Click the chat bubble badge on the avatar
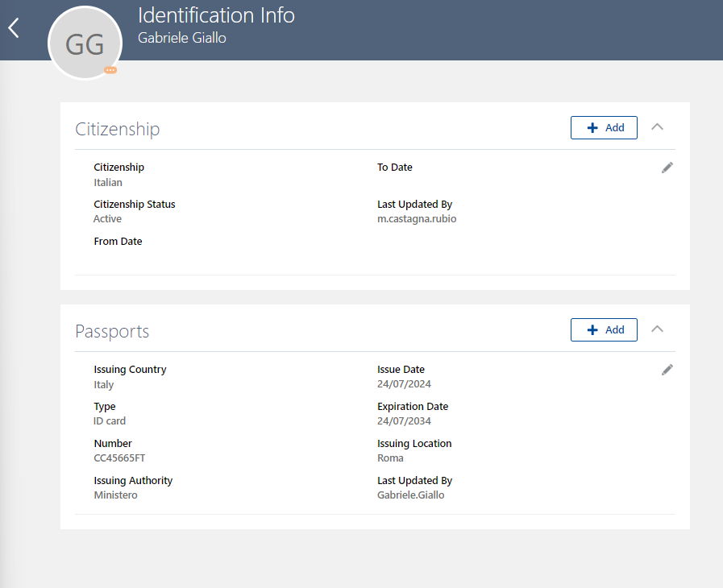Image resolution: width=723 pixels, height=588 pixels. coord(110,70)
